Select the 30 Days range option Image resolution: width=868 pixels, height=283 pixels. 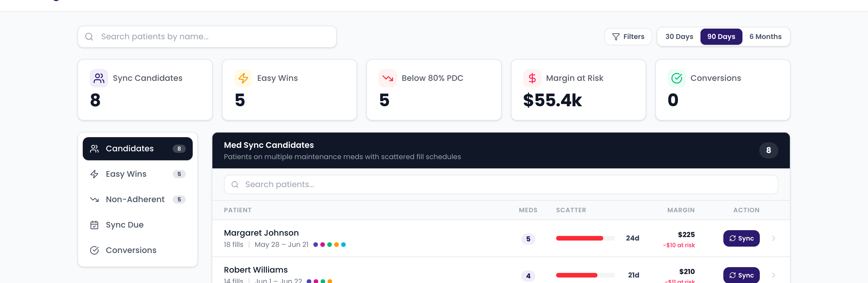point(679,37)
